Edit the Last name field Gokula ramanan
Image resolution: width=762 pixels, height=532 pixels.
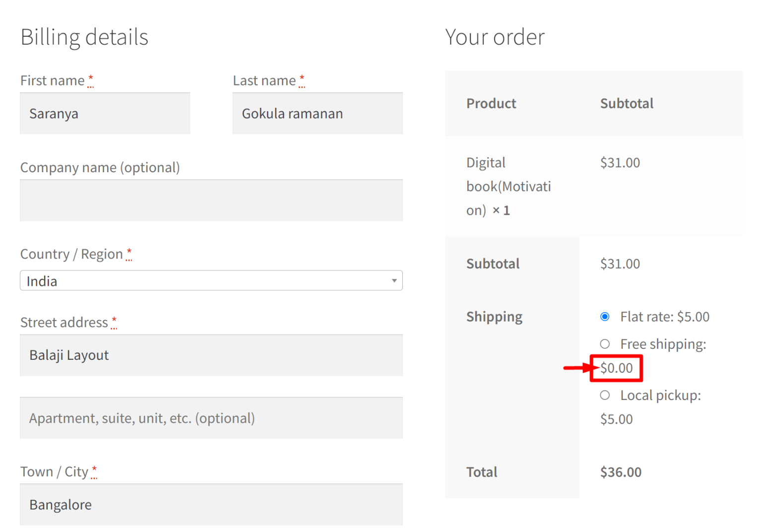(317, 113)
